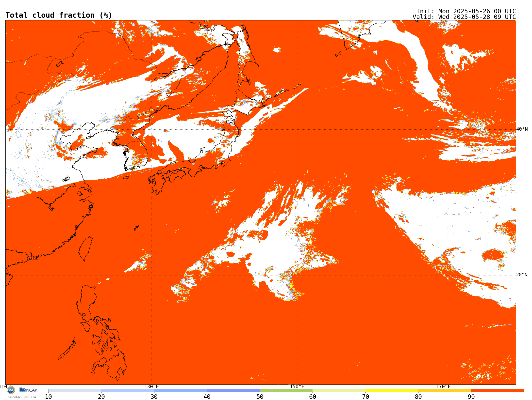Click the periwinkle 40-50 colorbar segment

[x=233, y=391]
